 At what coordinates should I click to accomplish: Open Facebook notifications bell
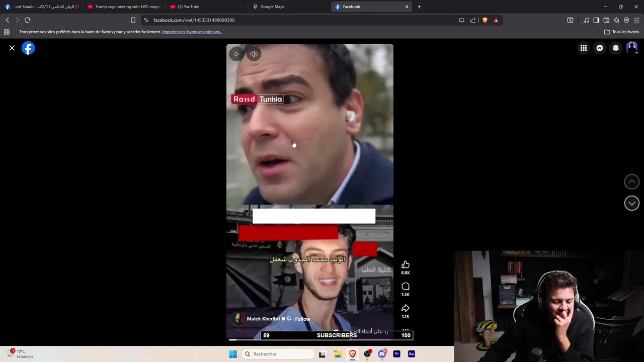pos(616,48)
